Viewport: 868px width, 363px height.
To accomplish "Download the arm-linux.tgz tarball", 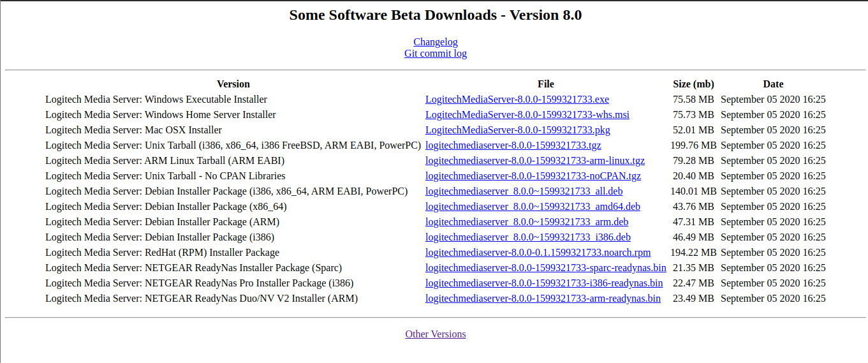I will 535,161.
